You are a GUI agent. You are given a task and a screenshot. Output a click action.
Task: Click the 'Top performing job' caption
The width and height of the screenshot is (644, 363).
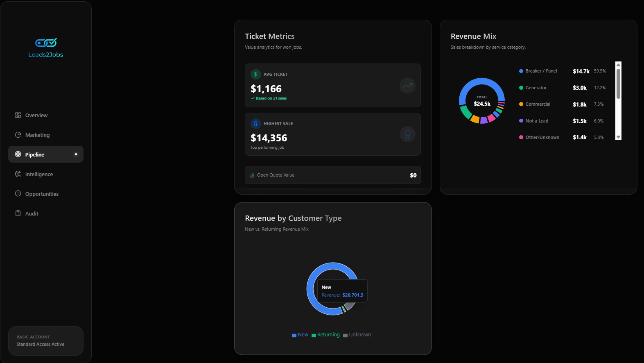(267, 147)
